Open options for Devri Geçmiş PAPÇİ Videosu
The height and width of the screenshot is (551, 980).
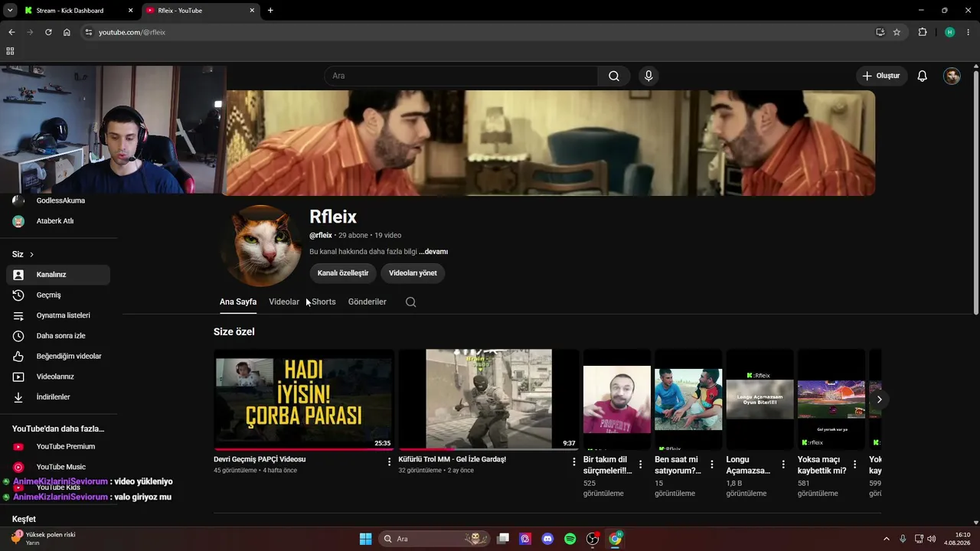(389, 462)
